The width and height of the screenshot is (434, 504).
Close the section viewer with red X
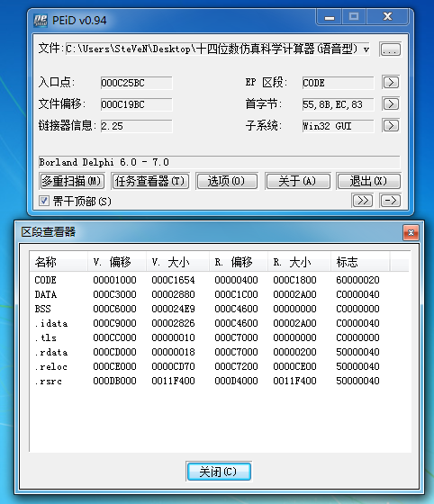411,232
